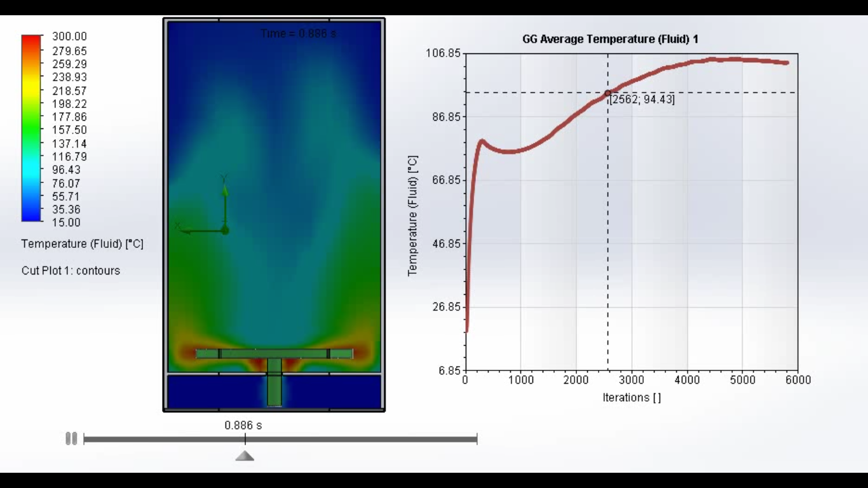
Task: Select the triangular timeline position marker
Action: click(x=245, y=455)
